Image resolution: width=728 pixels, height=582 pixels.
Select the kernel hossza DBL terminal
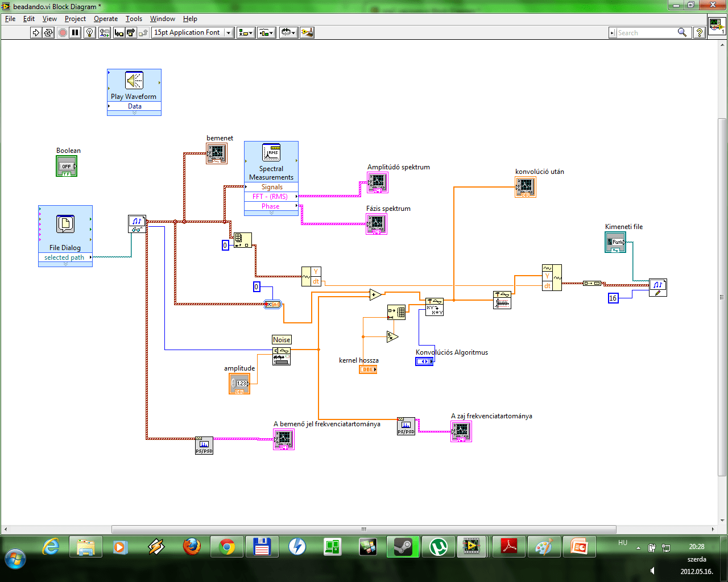368,369
